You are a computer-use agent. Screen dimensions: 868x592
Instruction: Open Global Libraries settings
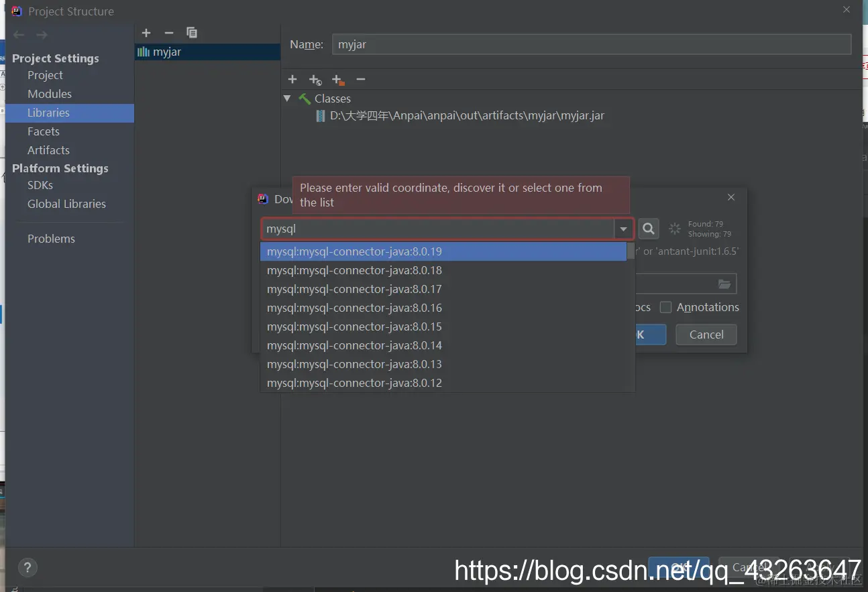click(x=66, y=204)
